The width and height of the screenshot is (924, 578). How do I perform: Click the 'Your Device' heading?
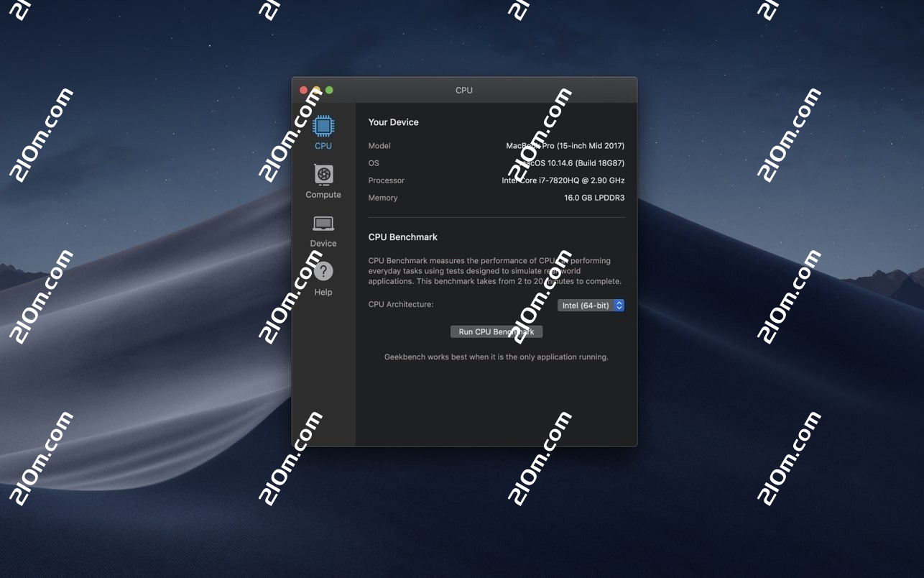394,122
